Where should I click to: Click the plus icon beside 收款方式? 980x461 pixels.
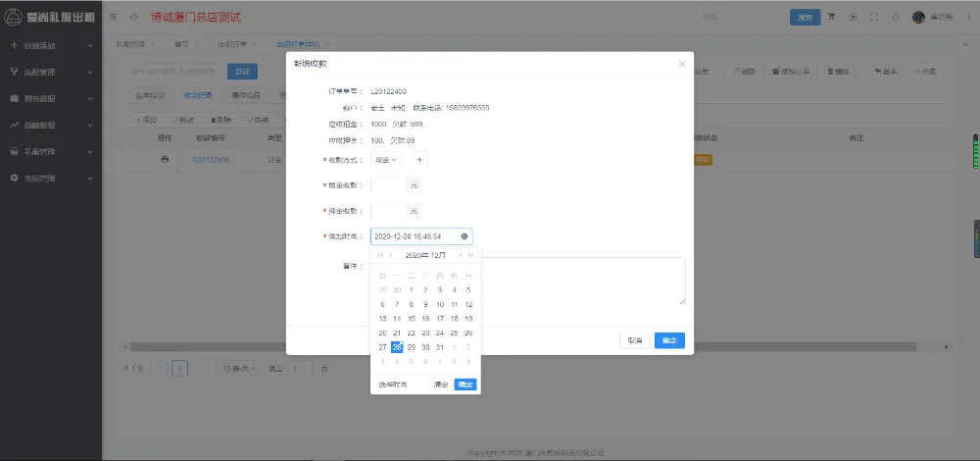419,159
